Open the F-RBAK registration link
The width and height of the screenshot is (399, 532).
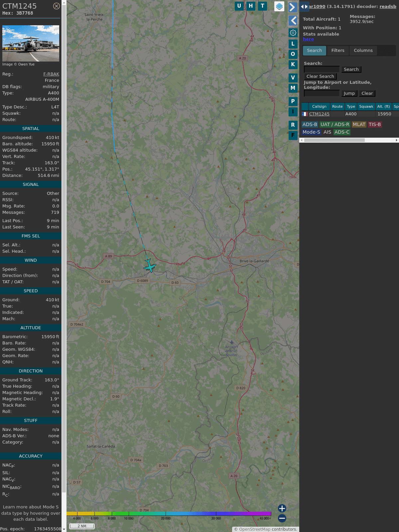51,74
